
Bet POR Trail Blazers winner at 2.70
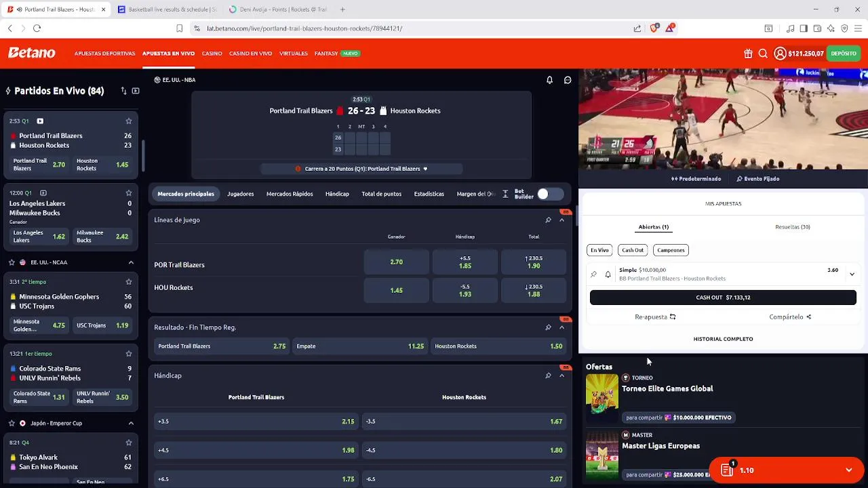point(396,262)
